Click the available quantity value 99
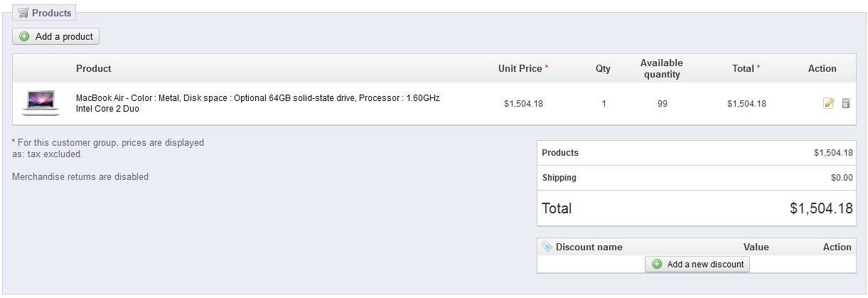Image resolution: width=868 pixels, height=298 pixels. pyautogui.click(x=662, y=104)
